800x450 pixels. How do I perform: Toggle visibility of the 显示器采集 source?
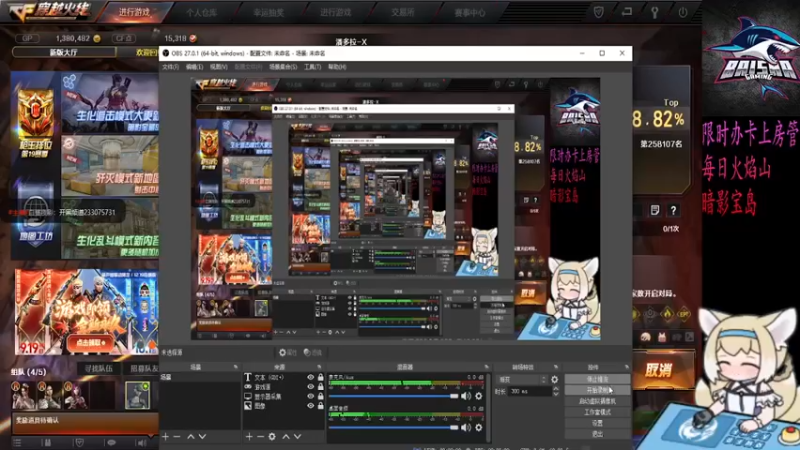[310, 396]
